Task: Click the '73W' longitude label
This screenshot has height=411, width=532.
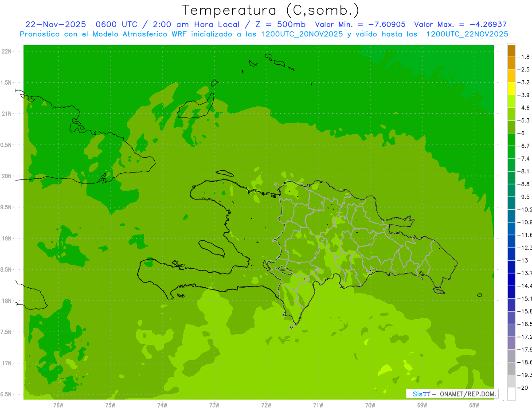Action: click(214, 405)
